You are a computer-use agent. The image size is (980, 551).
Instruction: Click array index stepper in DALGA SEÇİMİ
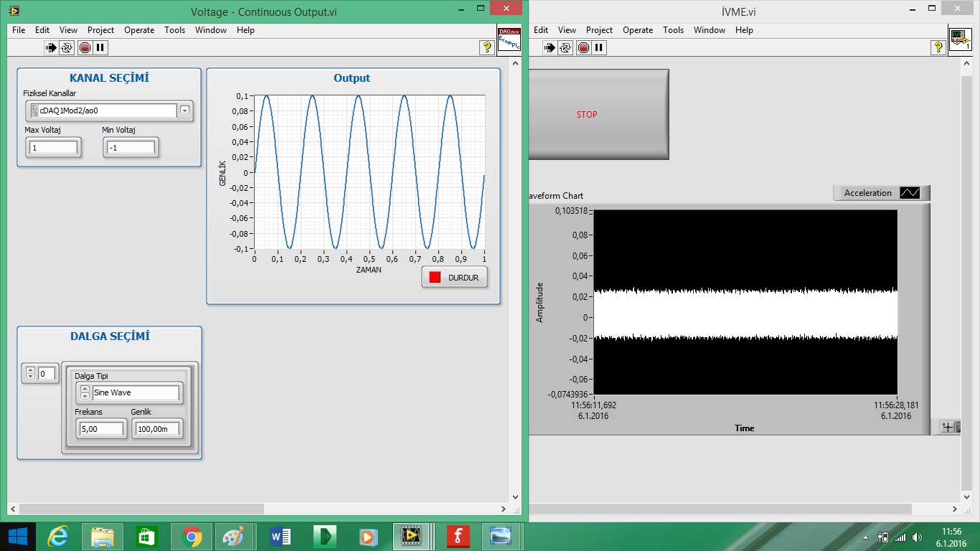[x=30, y=374]
